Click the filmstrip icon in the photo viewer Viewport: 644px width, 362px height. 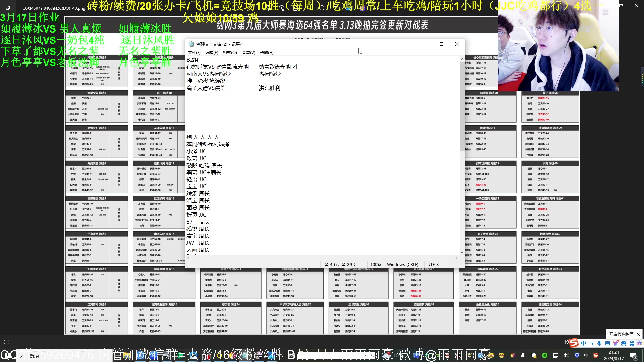click(7, 342)
